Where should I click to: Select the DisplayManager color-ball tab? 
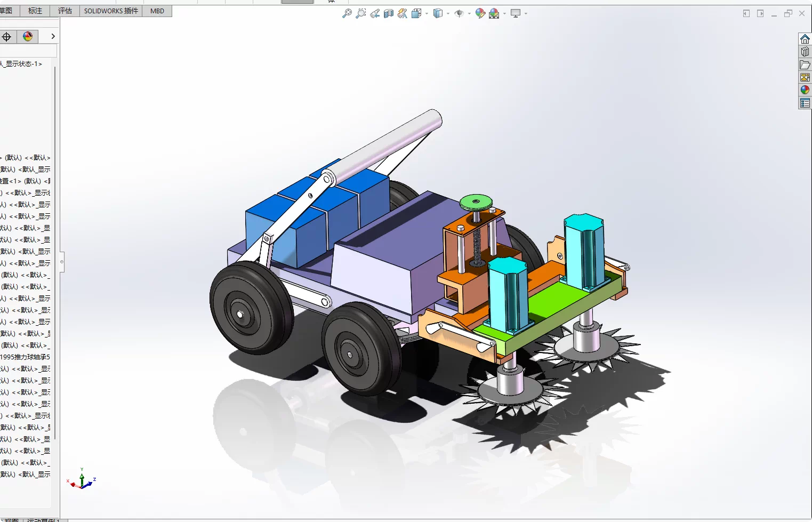[28, 36]
